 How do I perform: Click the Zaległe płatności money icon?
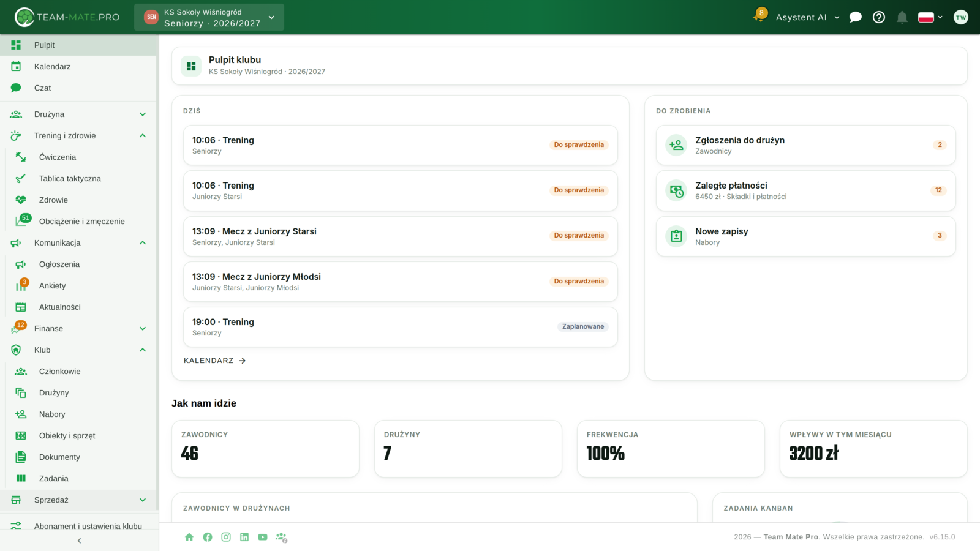pos(676,190)
